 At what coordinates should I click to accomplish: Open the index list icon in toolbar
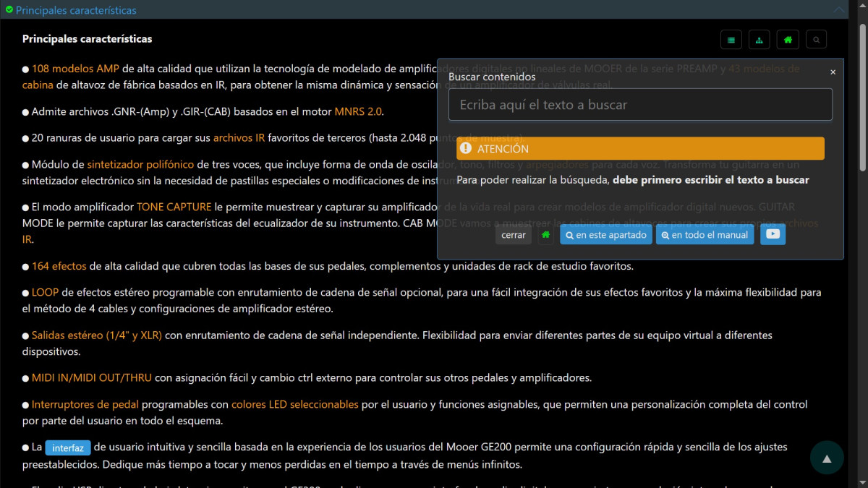pos(731,40)
